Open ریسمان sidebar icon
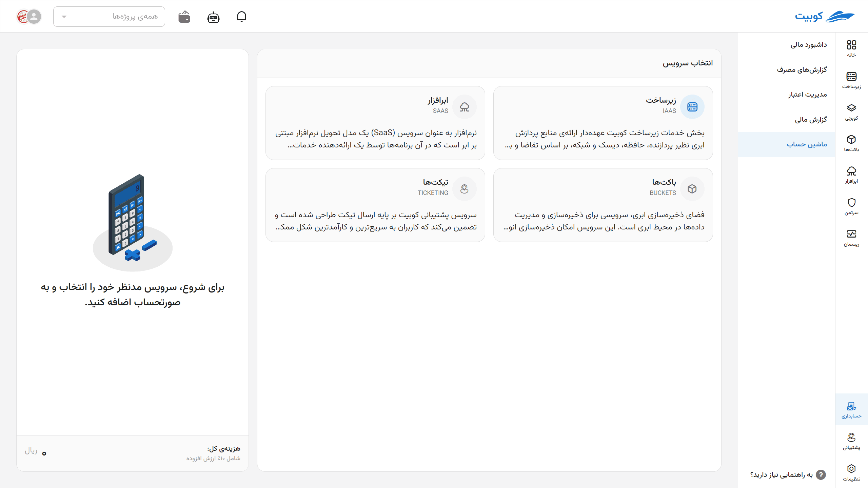This screenshot has width=868, height=488. point(851,238)
